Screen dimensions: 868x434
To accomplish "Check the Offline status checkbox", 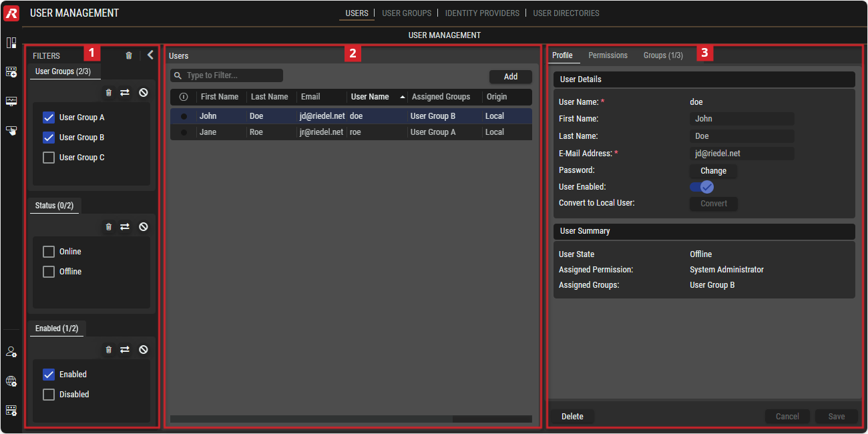I will [49, 272].
